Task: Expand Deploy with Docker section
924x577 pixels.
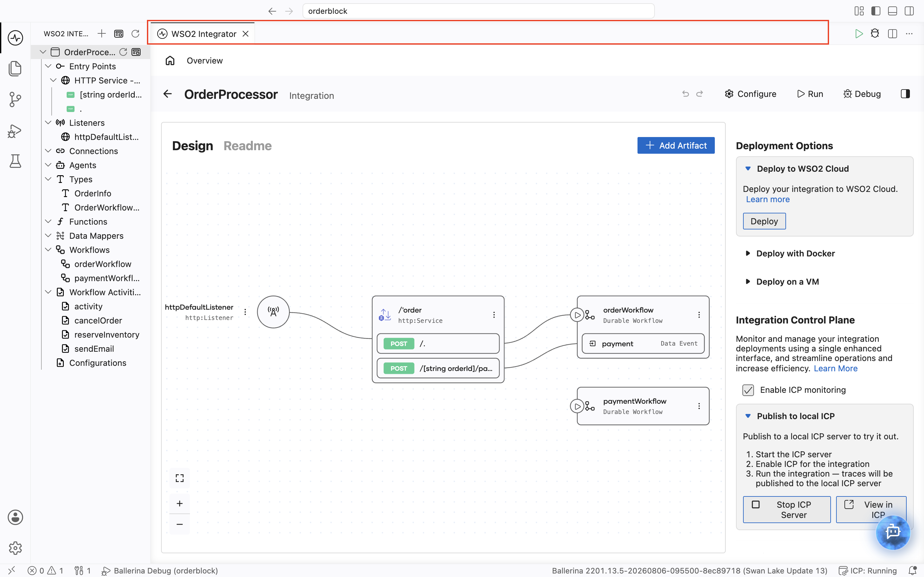Action: point(795,254)
